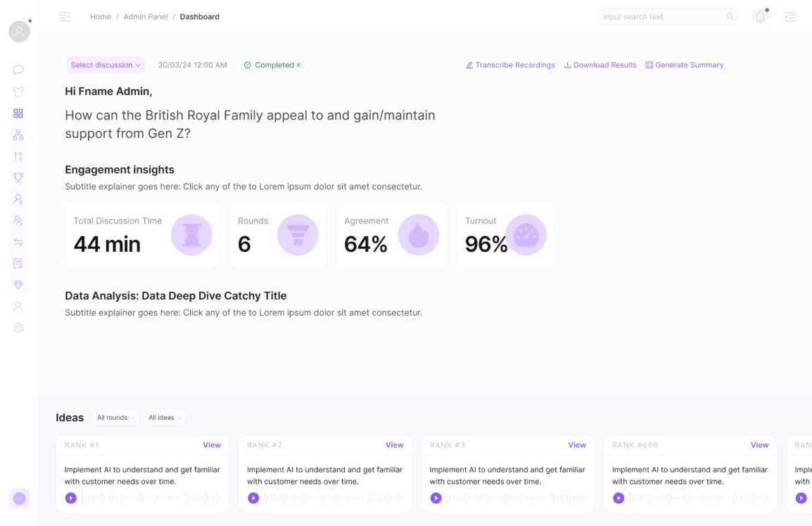Click the 96% turnout value
812x526 pixels.
(x=486, y=244)
